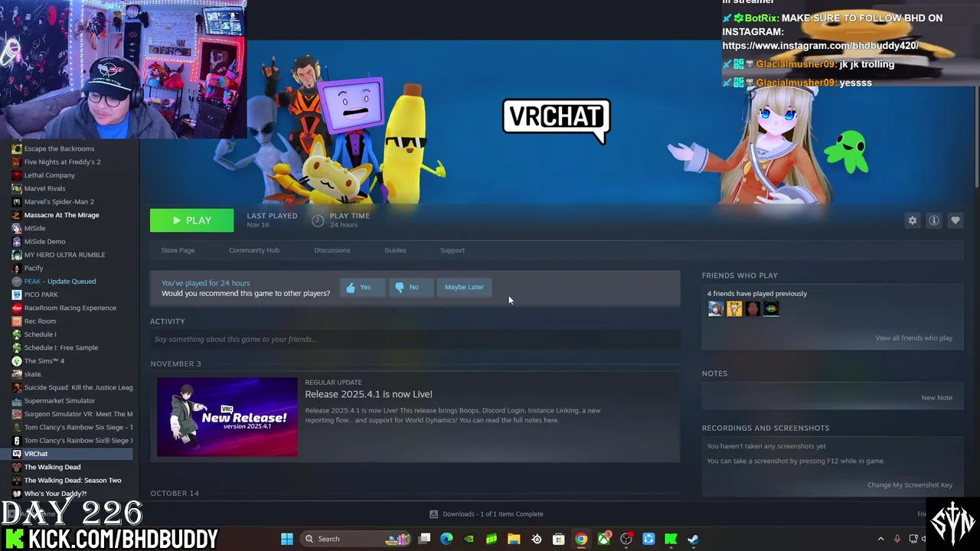The image size is (980, 551).
Task: Open Downloads status at bottom bar
Action: point(486,514)
